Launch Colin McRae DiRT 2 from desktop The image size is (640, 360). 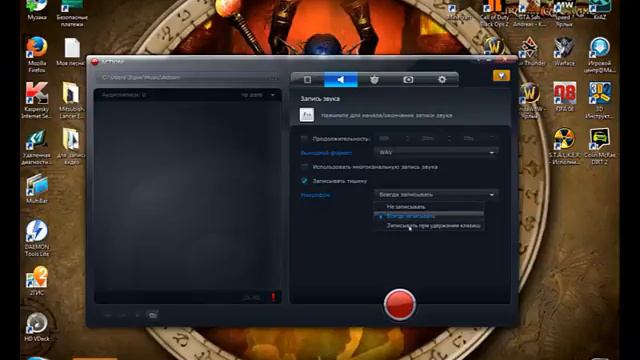pyautogui.click(x=600, y=146)
